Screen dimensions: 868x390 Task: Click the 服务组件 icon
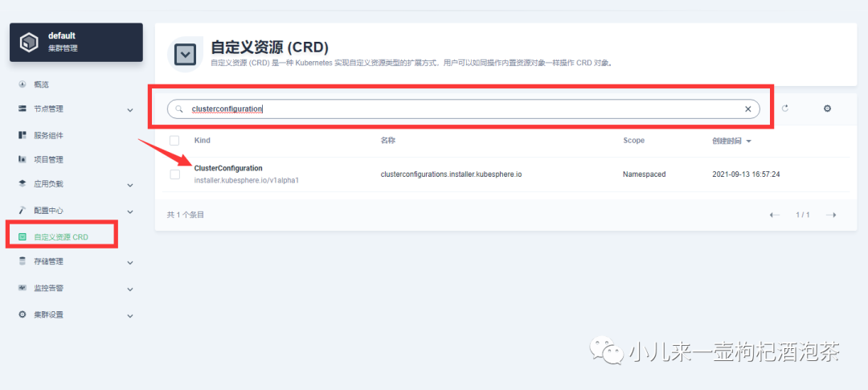(x=23, y=135)
